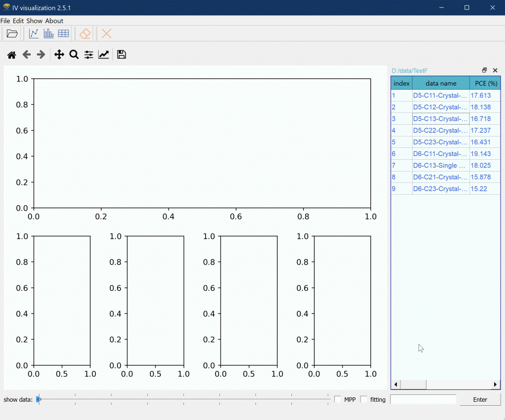
Task: Select the D6-C23-Crystal data name cell
Action: tap(441, 189)
